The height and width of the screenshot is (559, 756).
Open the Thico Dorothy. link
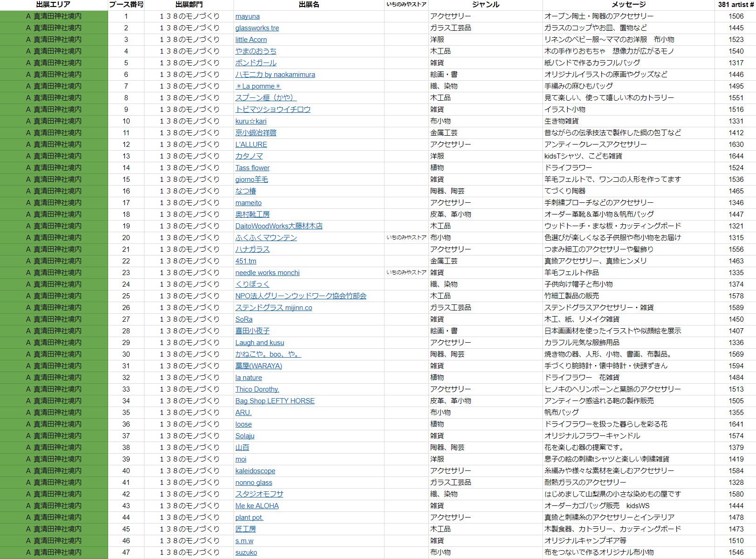(x=257, y=389)
